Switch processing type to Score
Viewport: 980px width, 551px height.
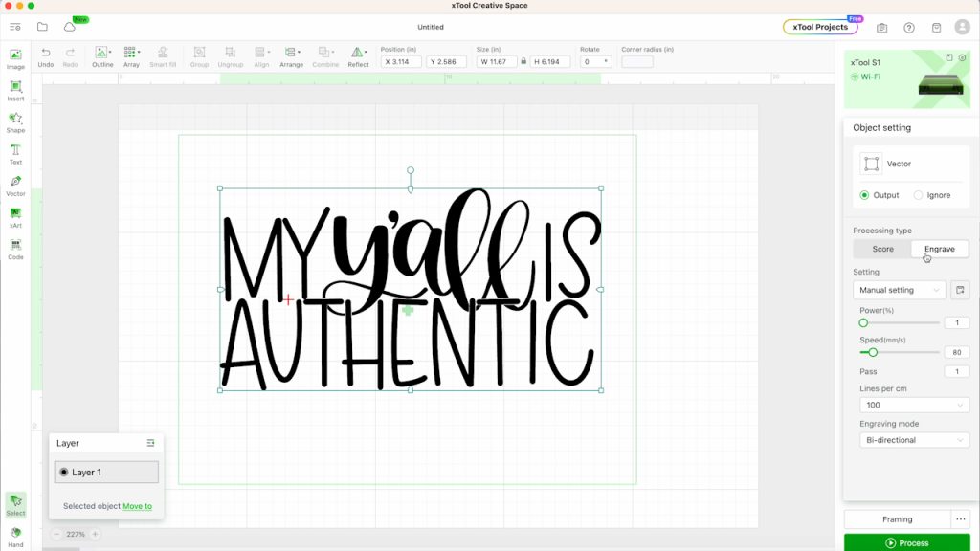(882, 249)
